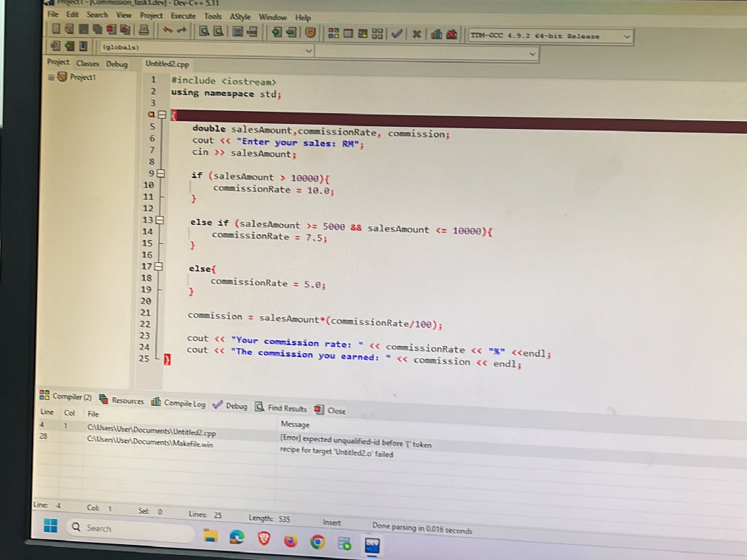Abort compilation using the red X toolbar icon
The height and width of the screenshot is (560, 747).
[x=417, y=34]
